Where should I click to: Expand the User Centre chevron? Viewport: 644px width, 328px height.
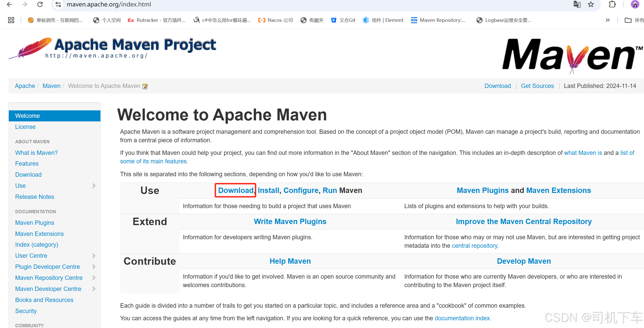(94, 256)
